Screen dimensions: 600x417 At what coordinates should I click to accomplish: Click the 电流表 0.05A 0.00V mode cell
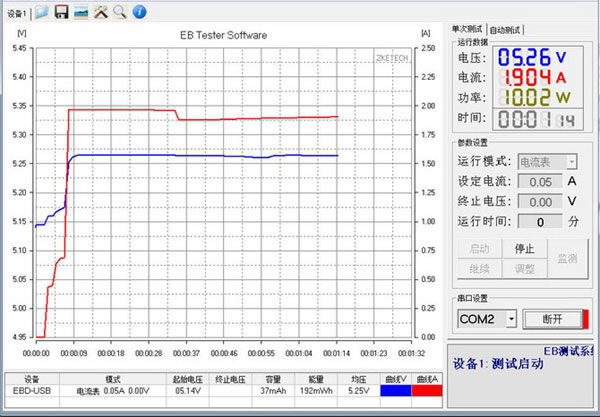[112, 391]
